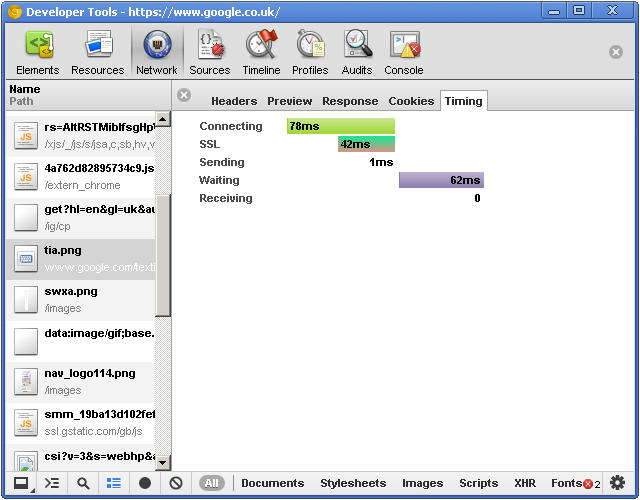Click scroll up arrow in request list
640x500 pixels.
[163, 119]
